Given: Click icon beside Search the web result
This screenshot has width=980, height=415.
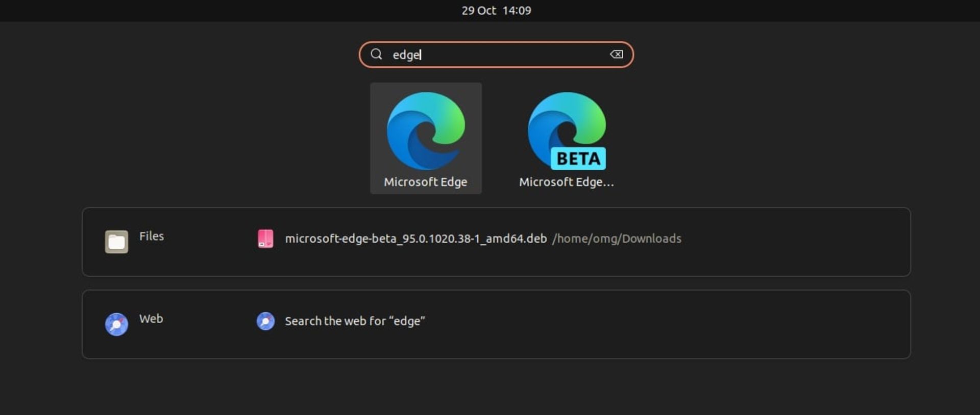Looking at the screenshot, I should (265, 321).
